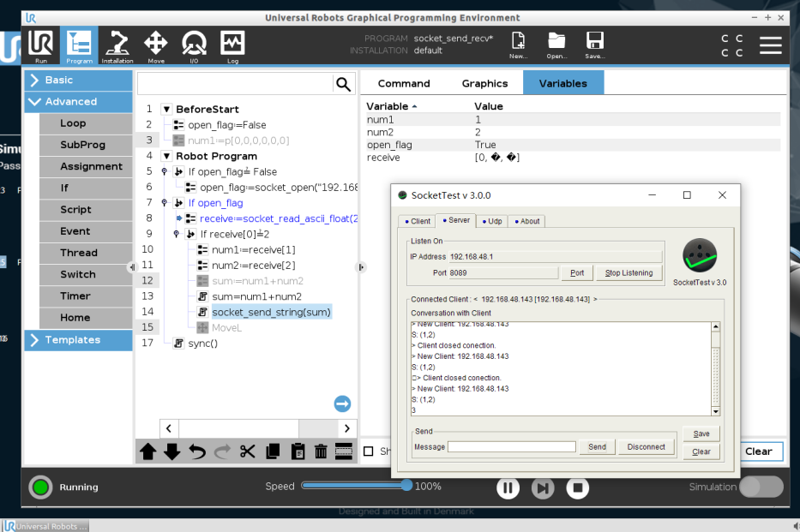Move selected node down

tap(172, 451)
